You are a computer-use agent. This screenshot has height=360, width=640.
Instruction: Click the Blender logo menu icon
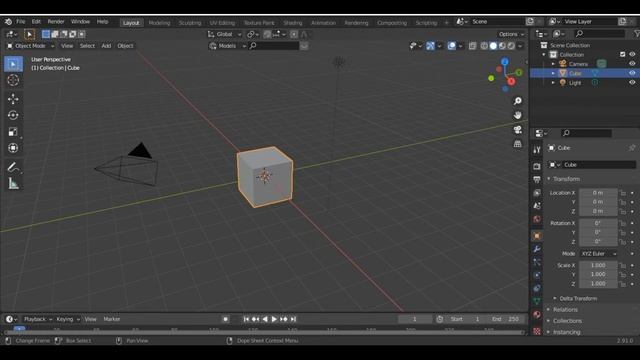tap(8, 22)
